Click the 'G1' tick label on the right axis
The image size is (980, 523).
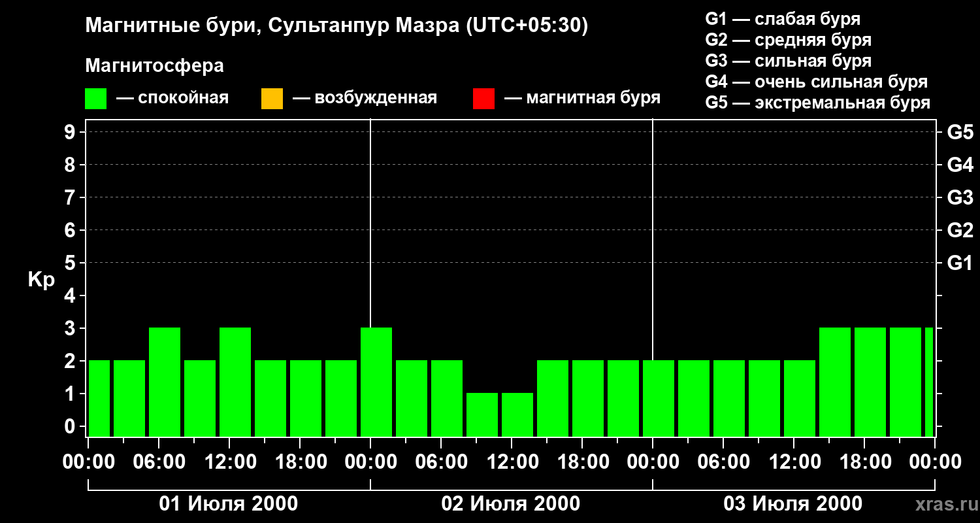tap(960, 263)
